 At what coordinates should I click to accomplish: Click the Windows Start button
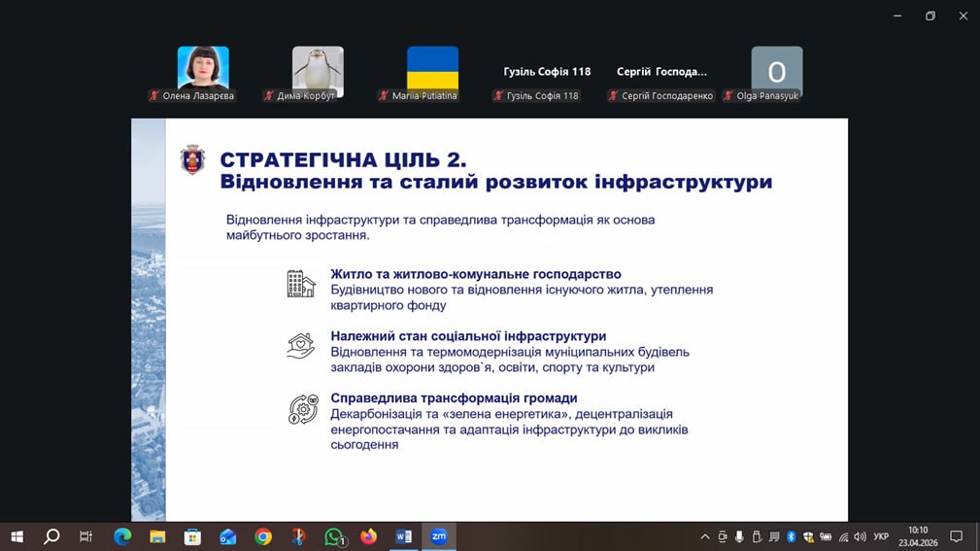coord(17,536)
